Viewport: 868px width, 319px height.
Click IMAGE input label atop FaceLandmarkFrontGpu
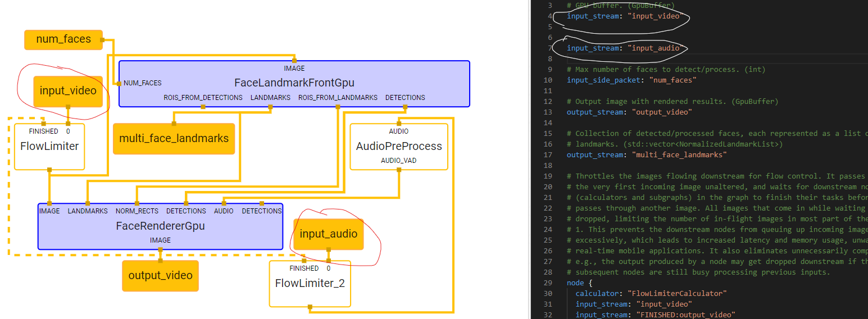[294, 69]
